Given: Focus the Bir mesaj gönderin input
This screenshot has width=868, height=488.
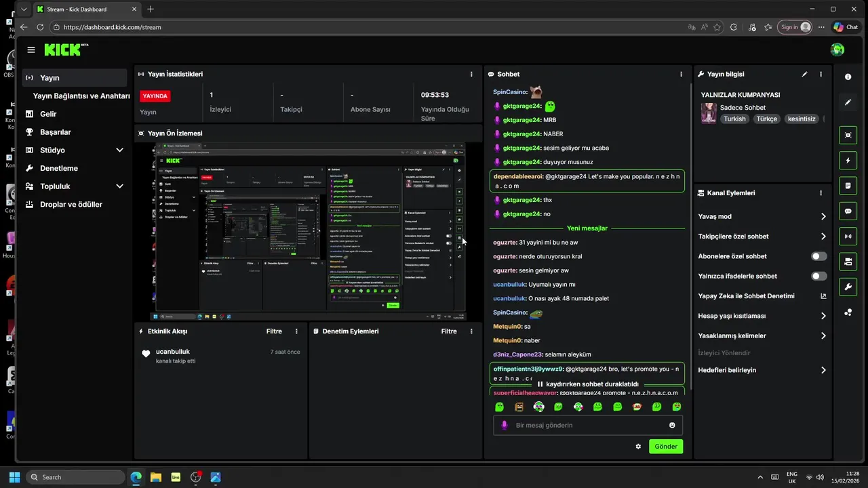Looking at the screenshot, I should [587, 426].
